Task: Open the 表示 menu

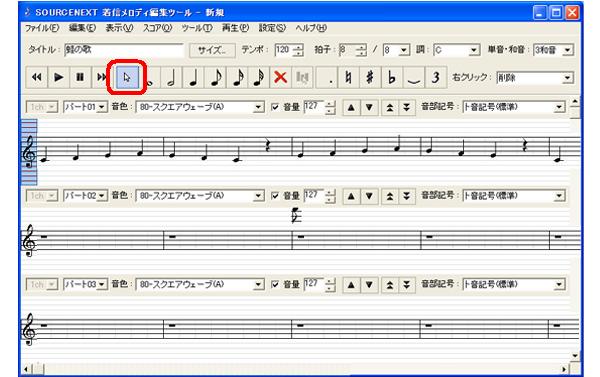Action: click(119, 28)
